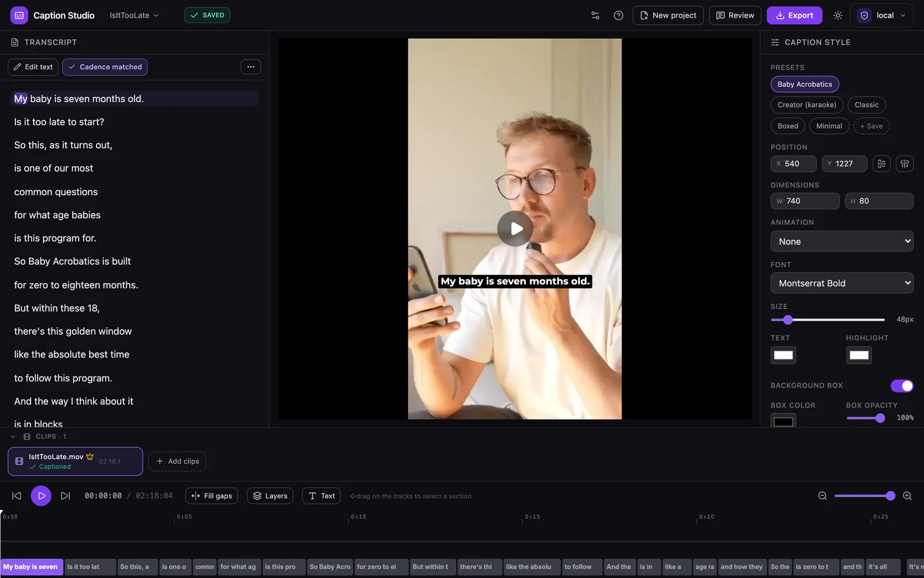The image size is (924, 578).
Task: Click the Transcript panel document icon
Action: click(15, 42)
